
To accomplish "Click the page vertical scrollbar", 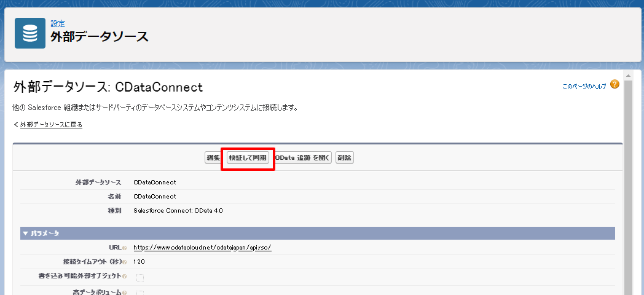I will pyautogui.click(x=627, y=187).
